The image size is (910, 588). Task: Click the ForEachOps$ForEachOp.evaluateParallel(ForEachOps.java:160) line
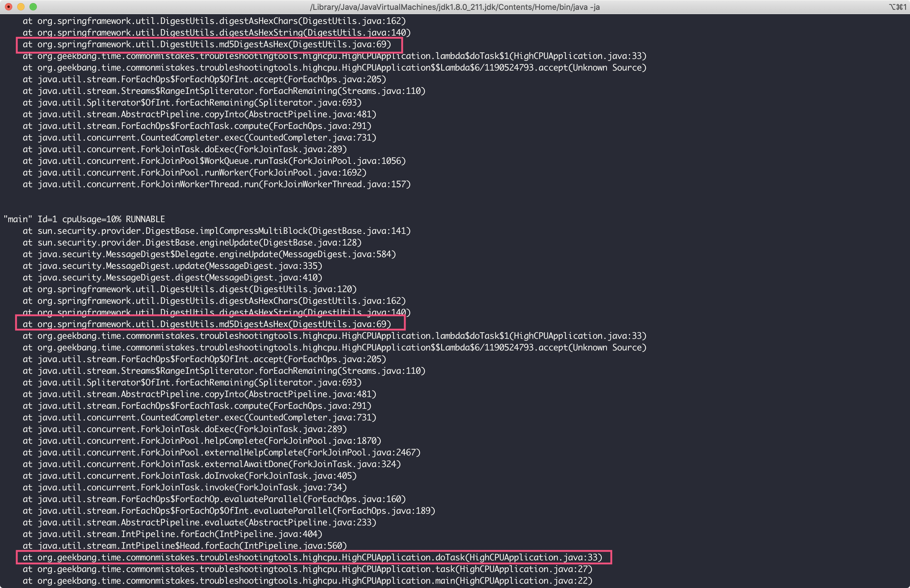[x=214, y=499]
